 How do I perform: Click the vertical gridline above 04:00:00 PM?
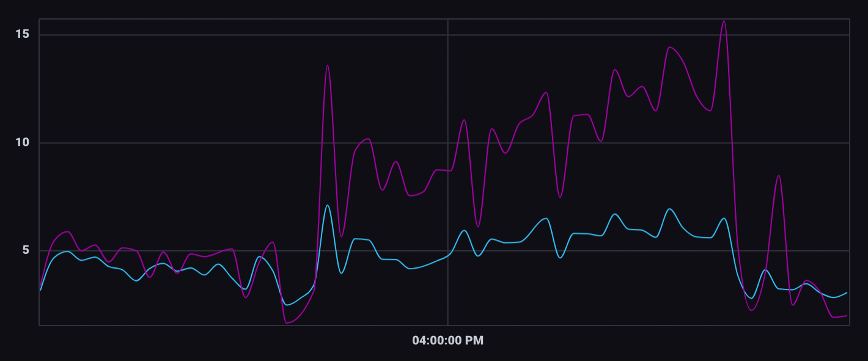447,92
